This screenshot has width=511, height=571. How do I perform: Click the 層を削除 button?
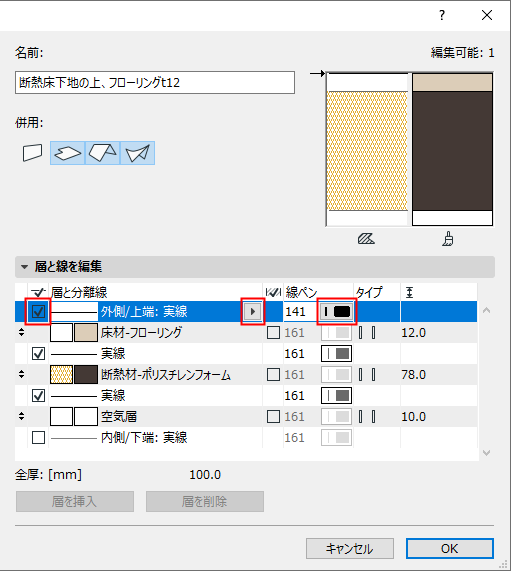point(205,501)
